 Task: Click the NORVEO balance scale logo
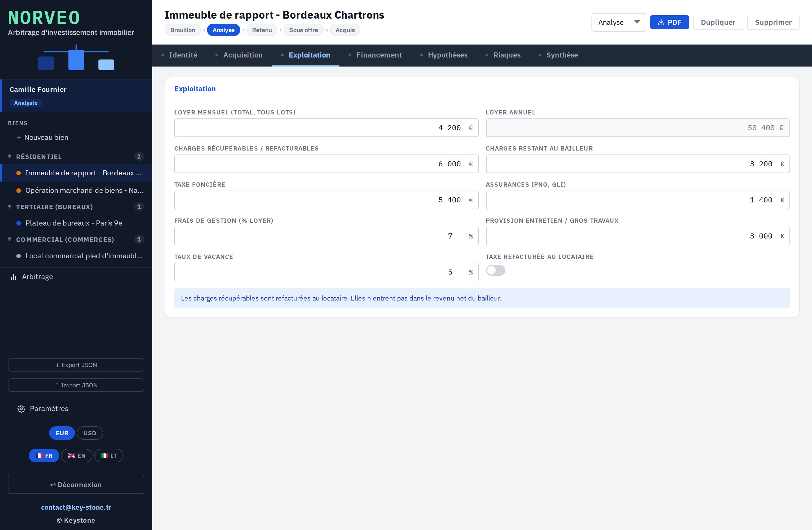[76, 58]
